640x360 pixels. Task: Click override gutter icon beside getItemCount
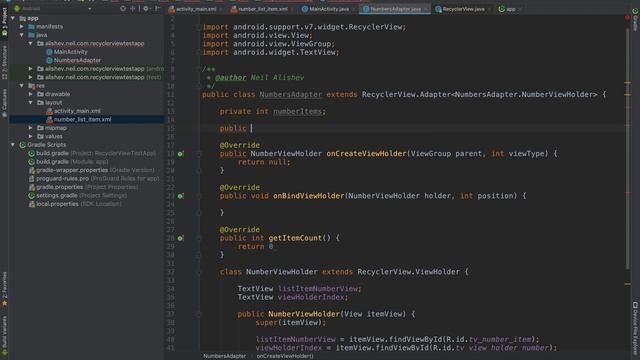180,238
